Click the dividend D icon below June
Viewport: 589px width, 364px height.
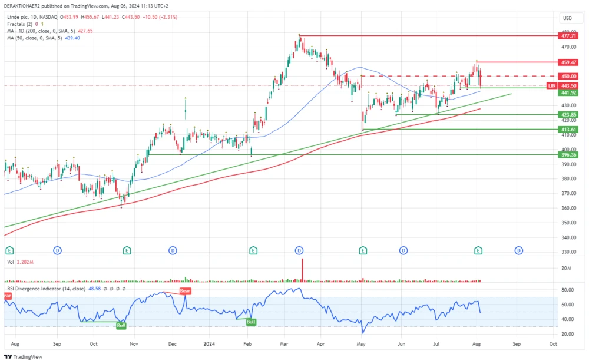point(403,250)
